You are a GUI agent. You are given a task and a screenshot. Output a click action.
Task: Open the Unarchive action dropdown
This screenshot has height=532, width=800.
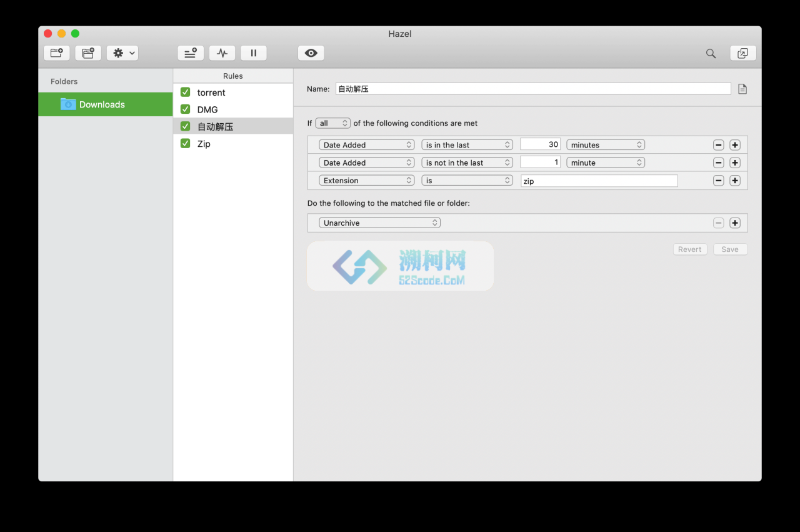coord(379,223)
